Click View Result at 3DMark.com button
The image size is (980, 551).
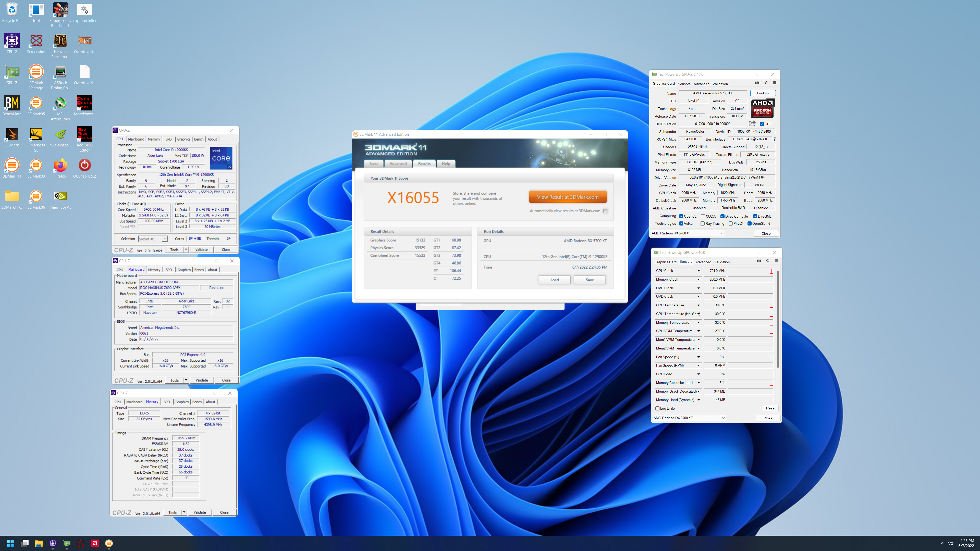coord(568,197)
